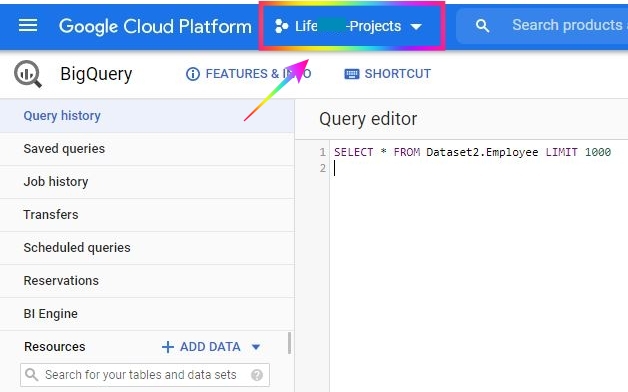Screen dimensions: 628x392
Task: Open the SHORTCUT button
Action: [388, 74]
